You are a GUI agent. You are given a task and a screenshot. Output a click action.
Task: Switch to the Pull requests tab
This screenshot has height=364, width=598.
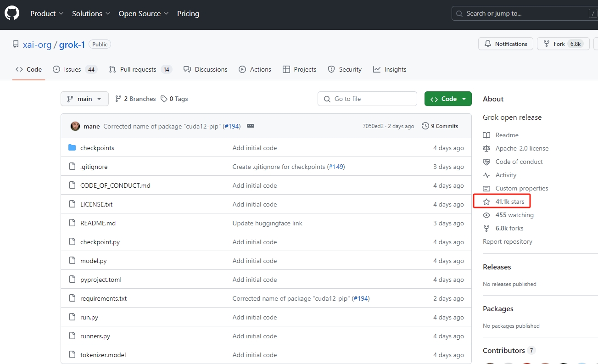140,69
